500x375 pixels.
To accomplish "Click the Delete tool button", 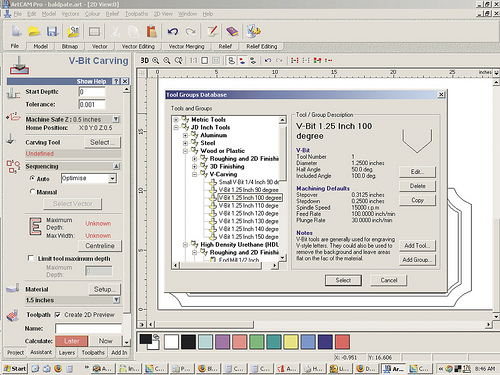I will (x=417, y=186).
